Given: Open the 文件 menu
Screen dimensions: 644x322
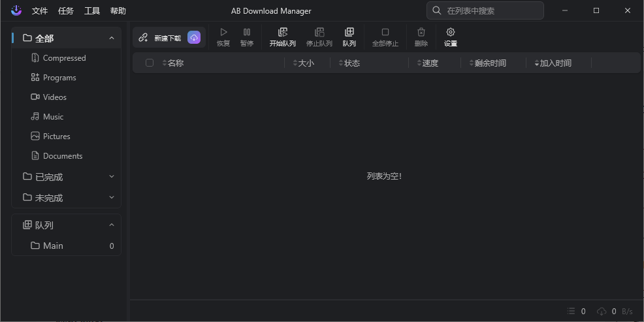Looking at the screenshot, I should pyautogui.click(x=40, y=11).
